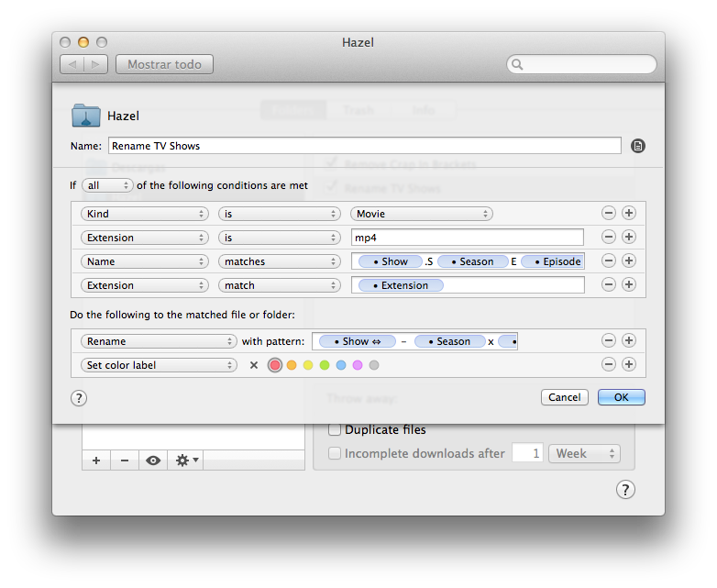Screen dimensions: 717x588
Task: Click the incomplete downloads number field
Action: pyautogui.click(x=528, y=453)
